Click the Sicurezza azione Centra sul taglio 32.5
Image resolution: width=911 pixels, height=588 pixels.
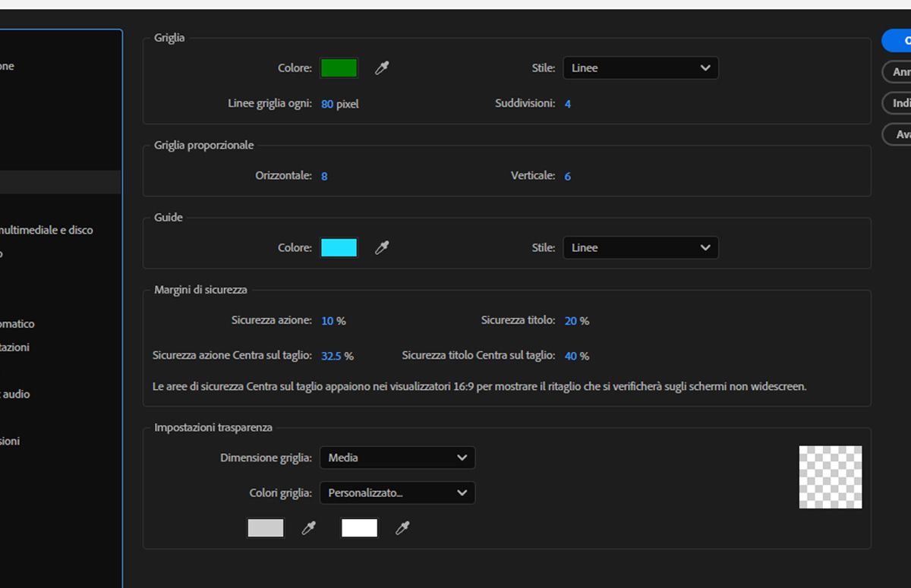(332, 356)
